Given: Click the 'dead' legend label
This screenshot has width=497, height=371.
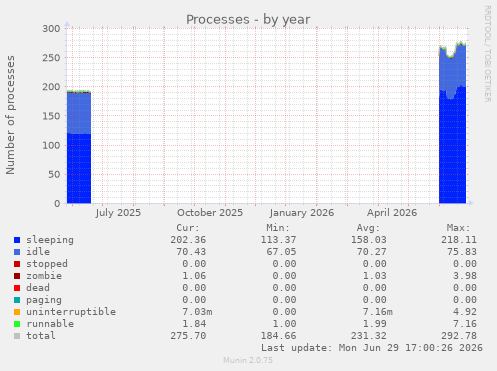Looking at the screenshot, I should (38, 288).
